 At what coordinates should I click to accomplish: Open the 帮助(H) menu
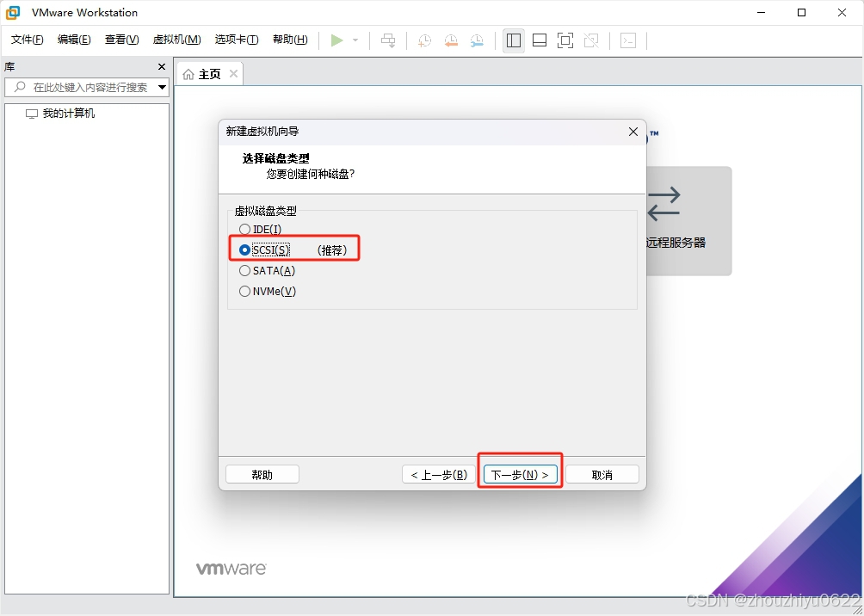tap(290, 40)
